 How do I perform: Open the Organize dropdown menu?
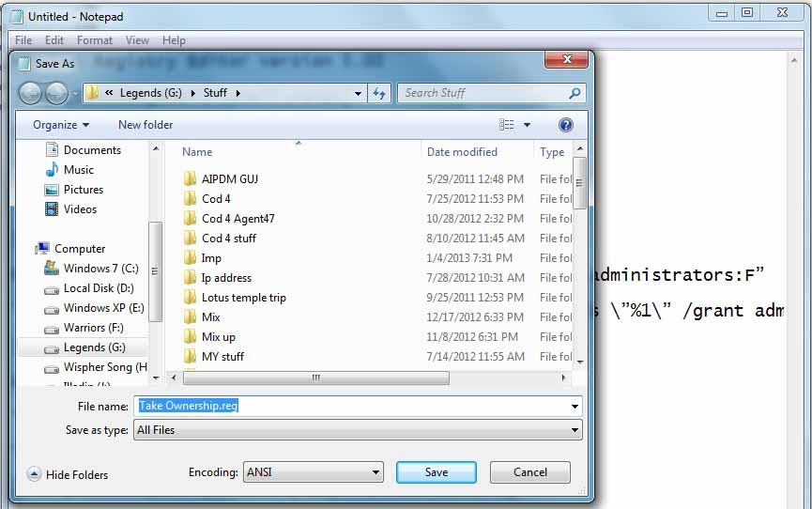pyautogui.click(x=61, y=125)
